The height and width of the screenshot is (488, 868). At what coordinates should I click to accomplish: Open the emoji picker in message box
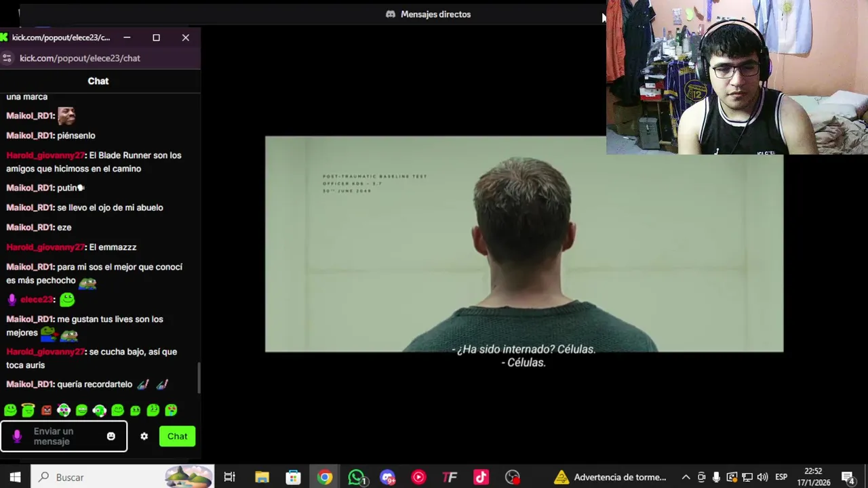click(111, 436)
